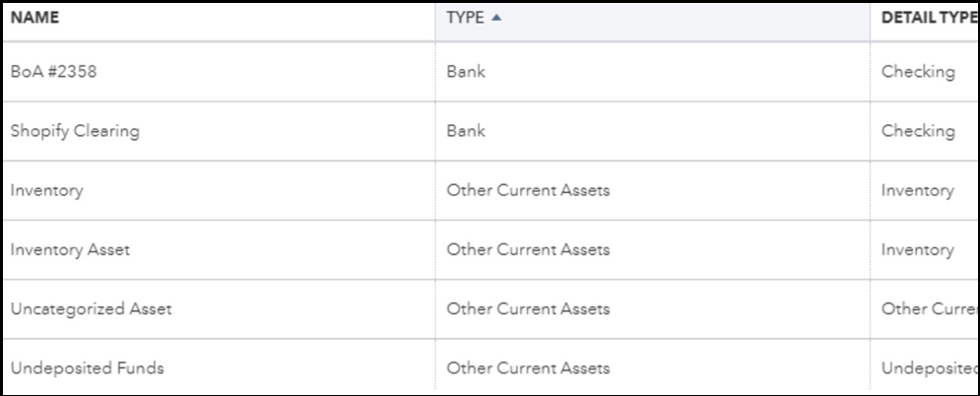Click truncated detail type in Uncategorized Asset row
Viewport: 980px width, 396px height.
click(x=927, y=309)
